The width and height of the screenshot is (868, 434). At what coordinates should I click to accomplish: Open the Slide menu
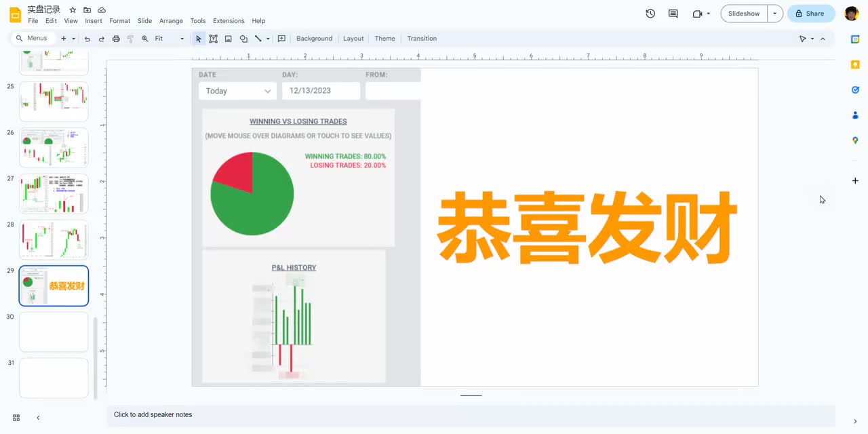pyautogui.click(x=144, y=21)
